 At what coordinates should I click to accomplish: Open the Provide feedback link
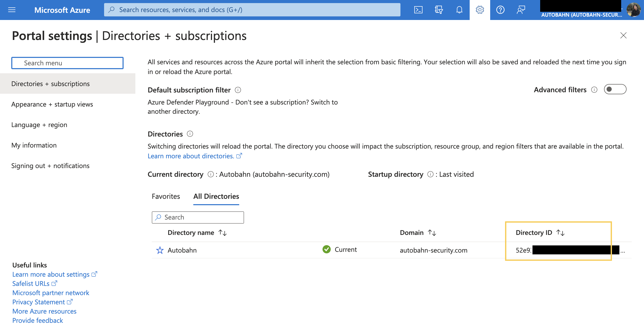click(38, 320)
